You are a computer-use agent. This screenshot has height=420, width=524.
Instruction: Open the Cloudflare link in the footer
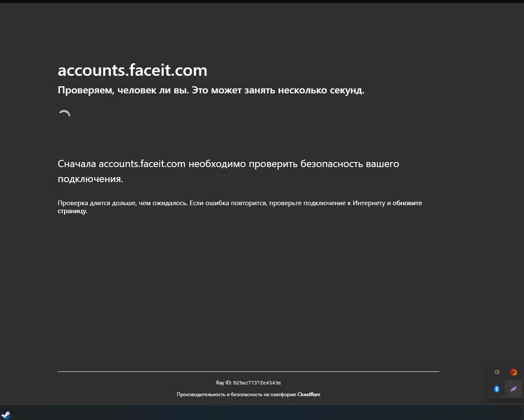coord(309,394)
